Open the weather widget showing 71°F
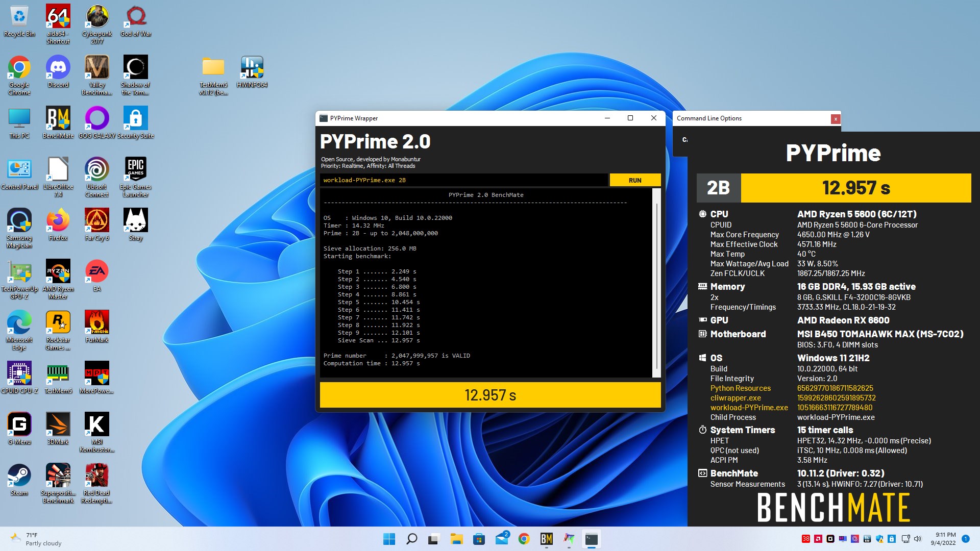 36,539
